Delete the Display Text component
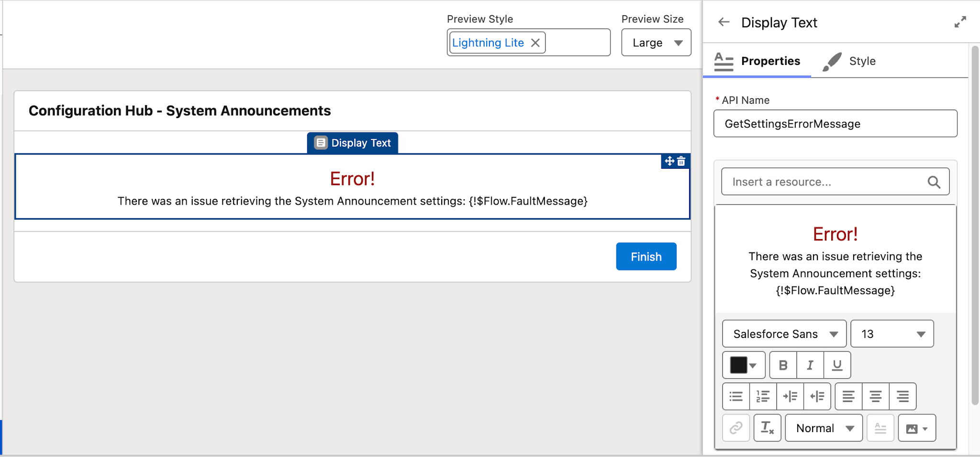This screenshot has width=980, height=457. [681, 162]
